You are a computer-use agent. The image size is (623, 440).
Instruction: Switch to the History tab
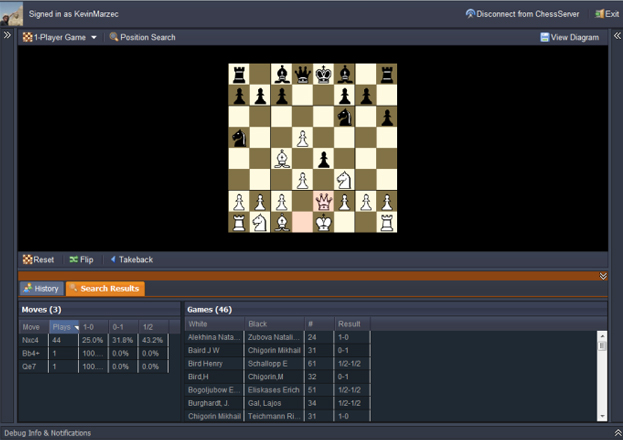[41, 288]
